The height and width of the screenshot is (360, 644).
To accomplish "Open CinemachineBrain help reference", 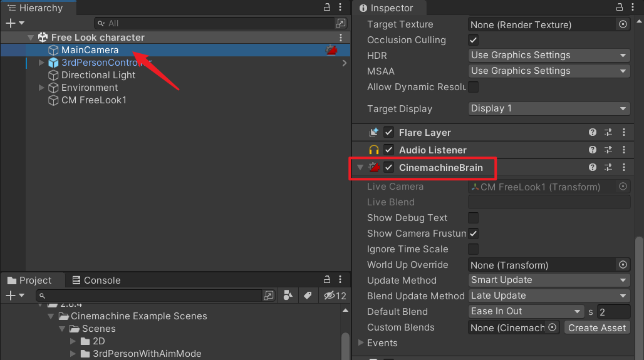I will [592, 167].
